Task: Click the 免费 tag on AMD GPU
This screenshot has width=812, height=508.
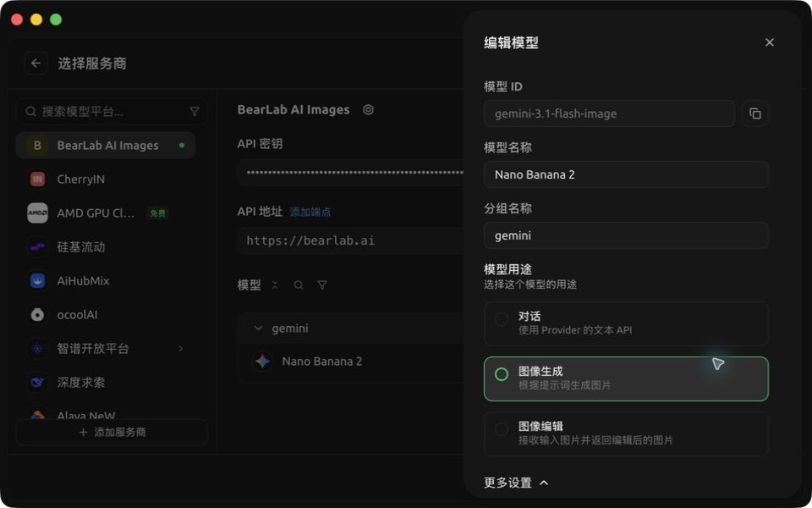Action: click(x=157, y=213)
